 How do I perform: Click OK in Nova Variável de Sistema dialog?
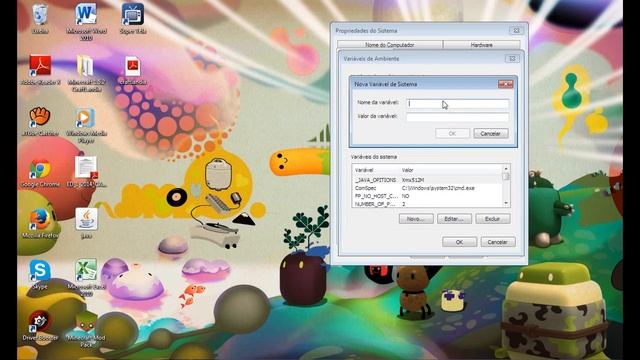pos(452,133)
